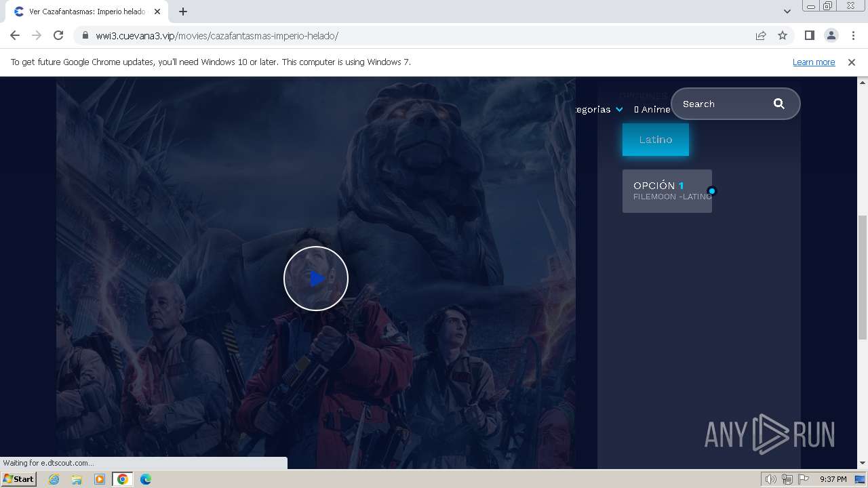Open Action Center flag icon
868x488 pixels.
(804, 479)
